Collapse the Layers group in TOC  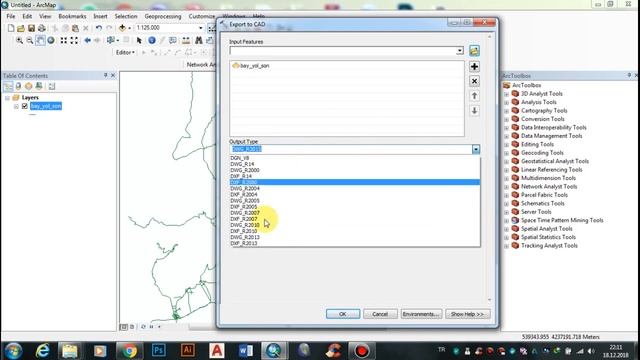coord(7,98)
